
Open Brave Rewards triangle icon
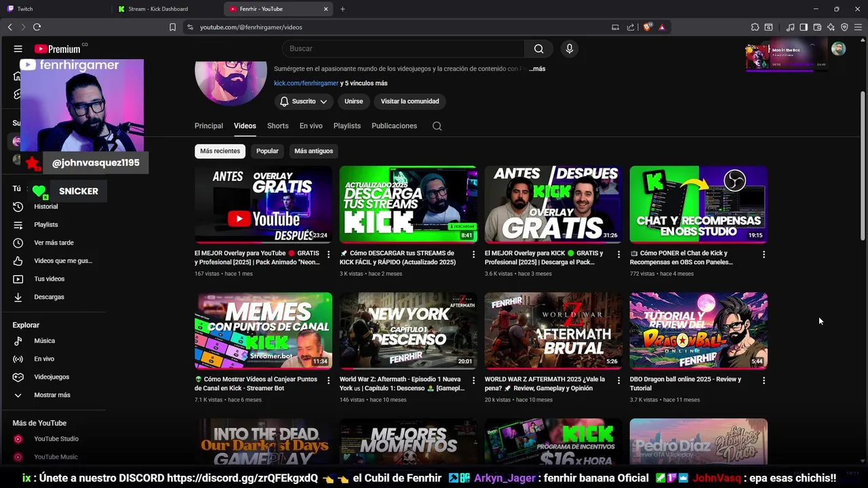tap(662, 27)
